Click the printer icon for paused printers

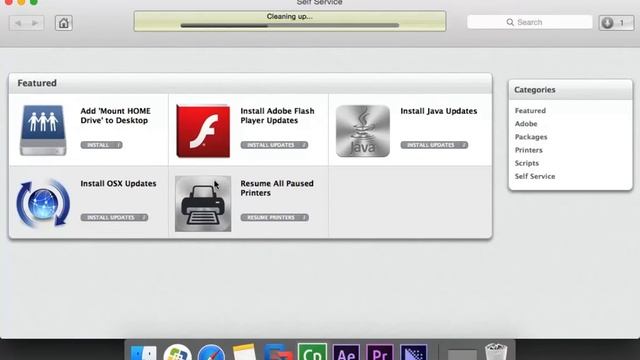click(203, 204)
